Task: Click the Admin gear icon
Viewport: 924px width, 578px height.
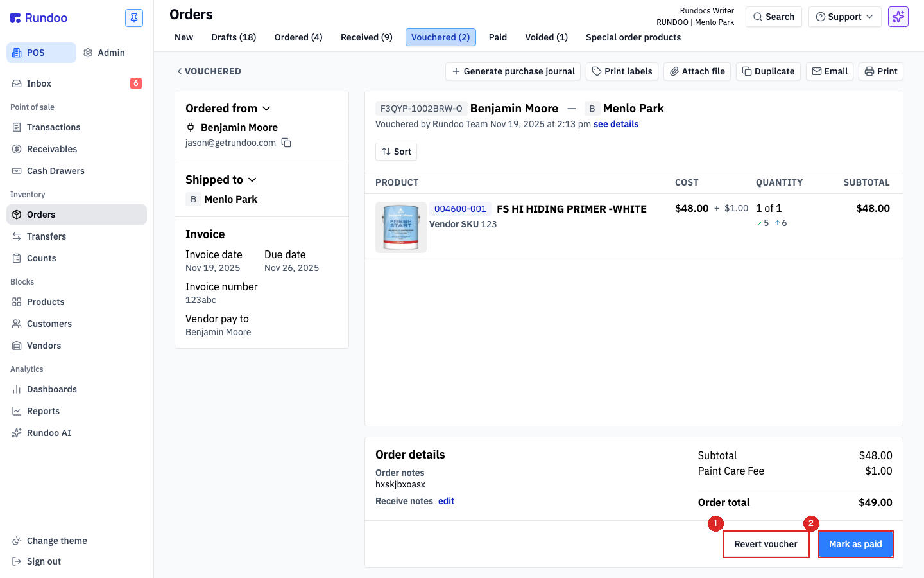Action: [x=88, y=53]
